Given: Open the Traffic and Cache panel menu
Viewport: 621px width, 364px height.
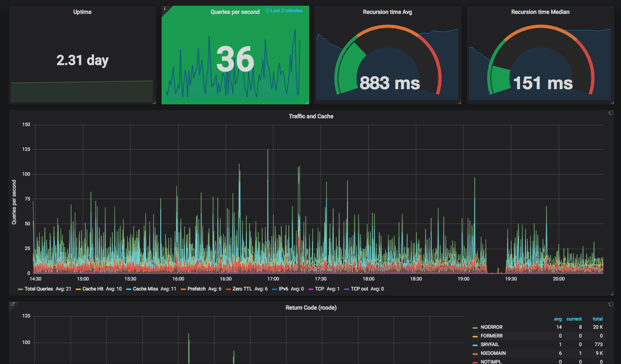Looking at the screenshot, I should tap(311, 116).
